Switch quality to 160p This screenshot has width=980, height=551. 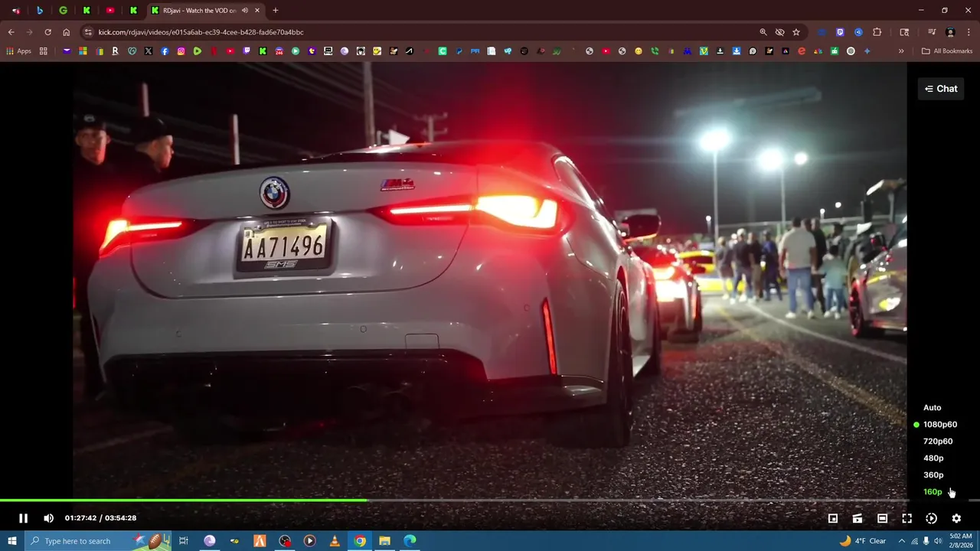[x=933, y=492]
